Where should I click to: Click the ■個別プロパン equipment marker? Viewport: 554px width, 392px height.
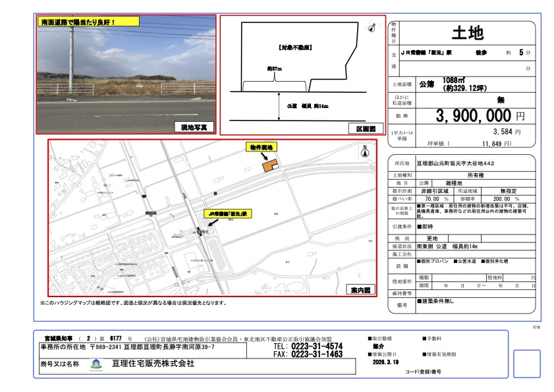tap(433, 262)
